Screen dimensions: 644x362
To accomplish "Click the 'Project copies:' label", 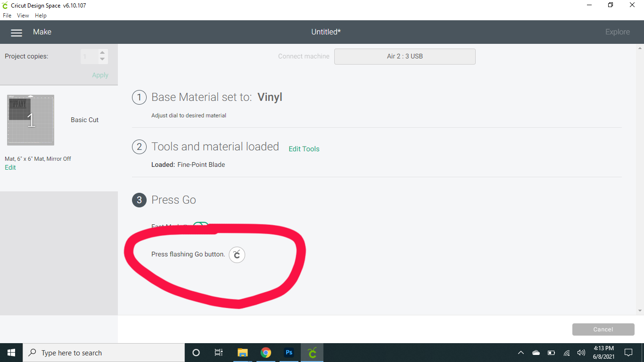I will point(26,57).
